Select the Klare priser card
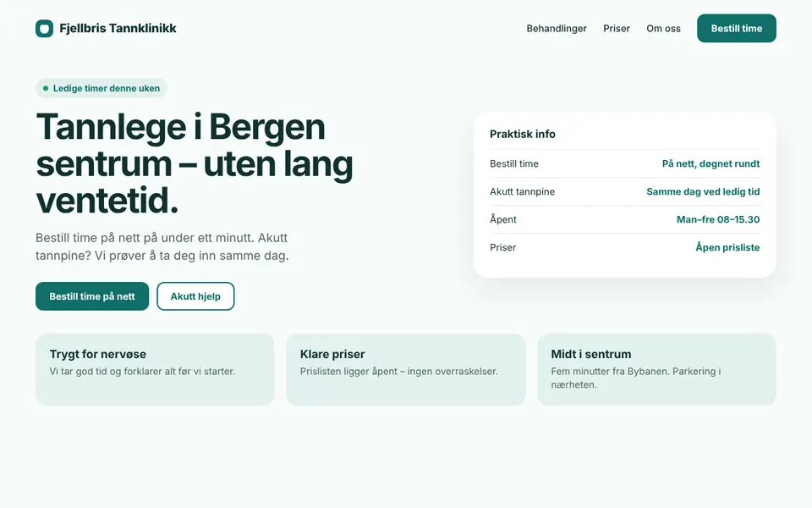The height and width of the screenshot is (508, 812). click(405, 370)
